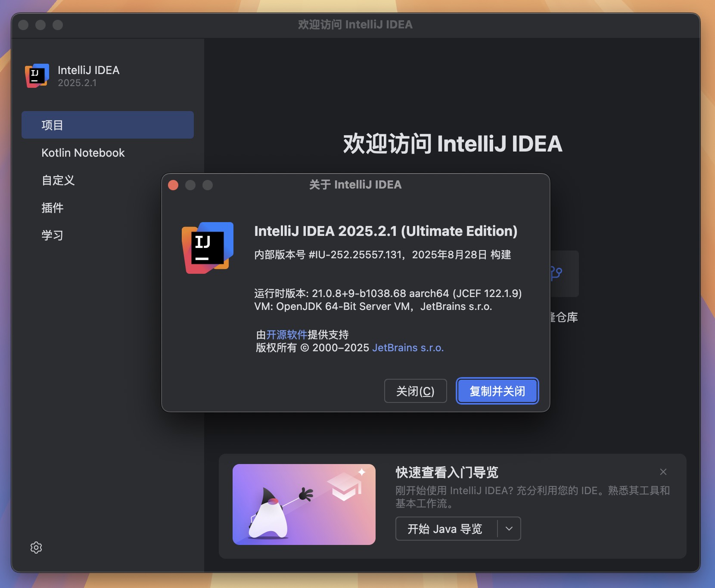Click the 关于 IntelliJ IDEA dialog title
This screenshot has width=715, height=588.
pos(355,185)
